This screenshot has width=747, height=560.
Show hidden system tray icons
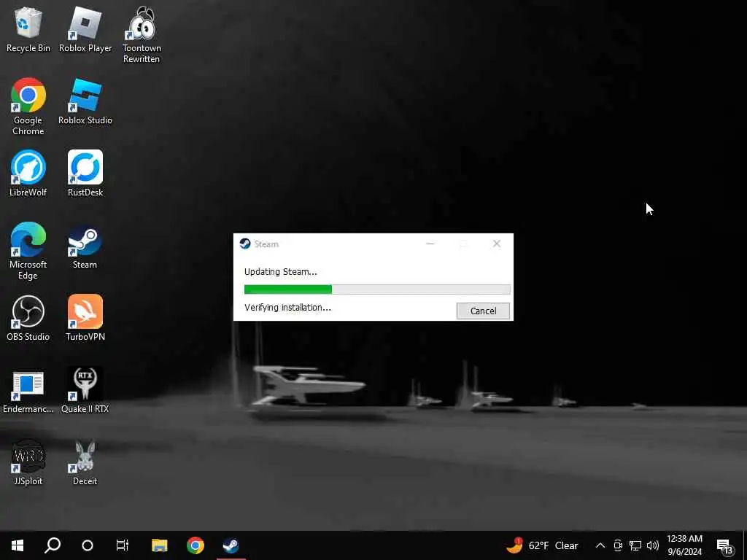pyautogui.click(x=600, y=545)
